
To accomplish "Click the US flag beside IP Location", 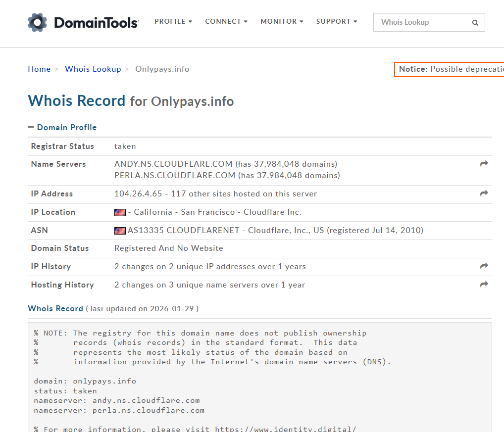I will 120,212.
